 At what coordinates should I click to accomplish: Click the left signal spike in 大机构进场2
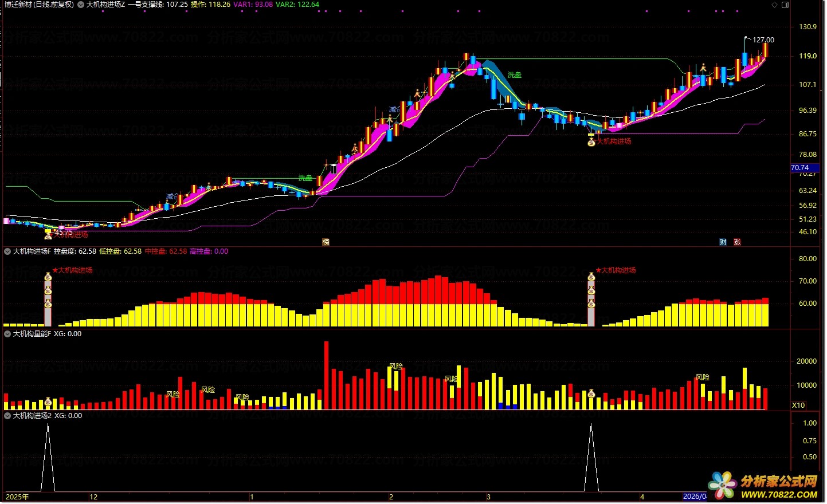pyautogui.click(x=48, y=457)
